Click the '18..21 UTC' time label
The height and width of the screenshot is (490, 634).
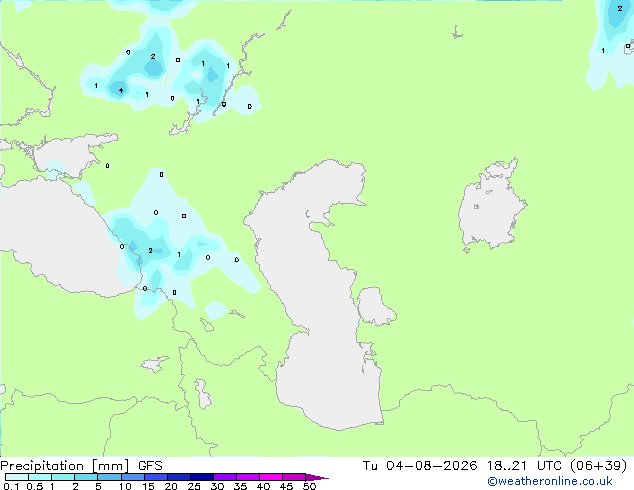526,466
